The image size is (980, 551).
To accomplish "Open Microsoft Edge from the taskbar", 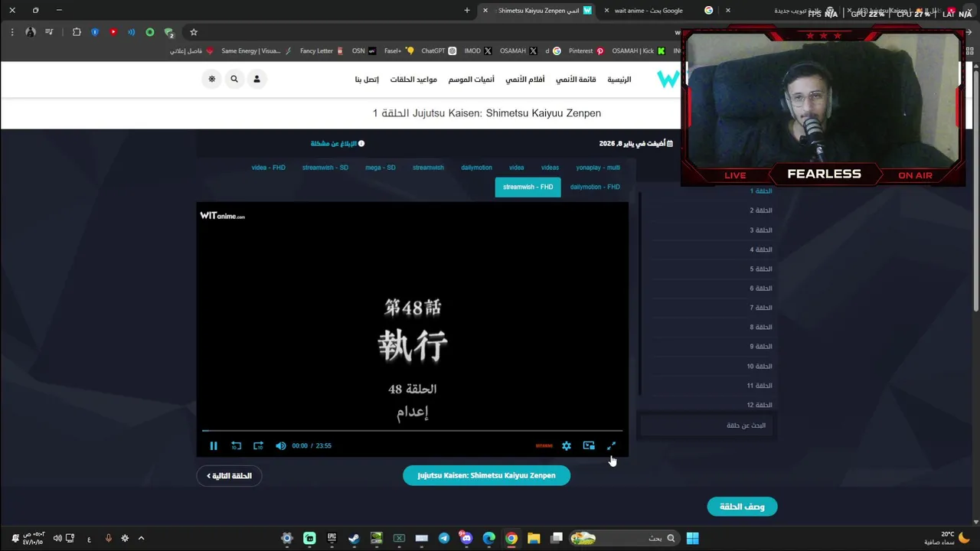I will point(488,538).
